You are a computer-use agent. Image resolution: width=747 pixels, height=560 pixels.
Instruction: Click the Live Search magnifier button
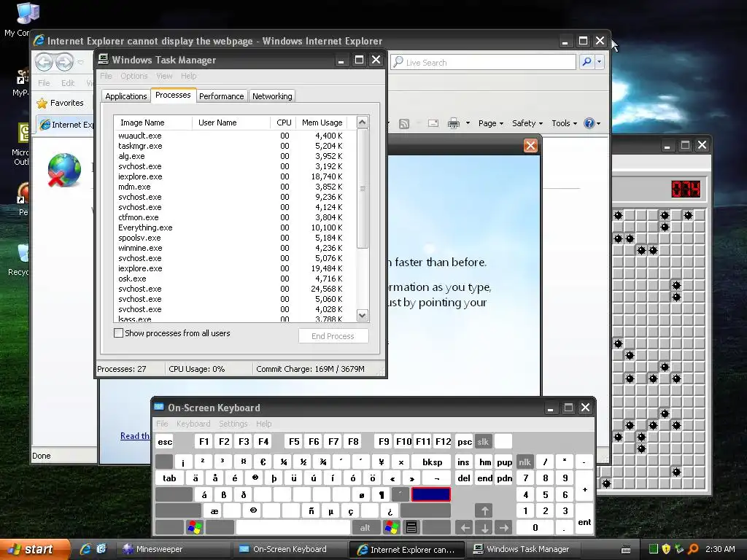click(587, 62)
